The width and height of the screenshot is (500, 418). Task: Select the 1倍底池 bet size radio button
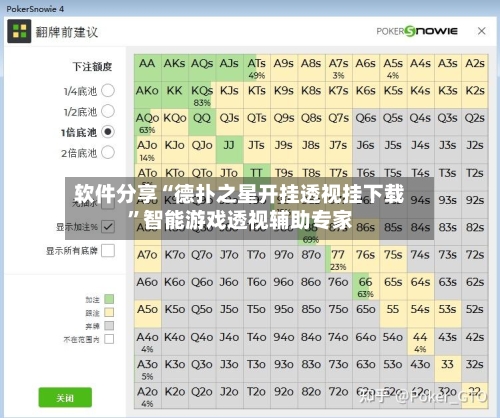(x=108, y=132)
